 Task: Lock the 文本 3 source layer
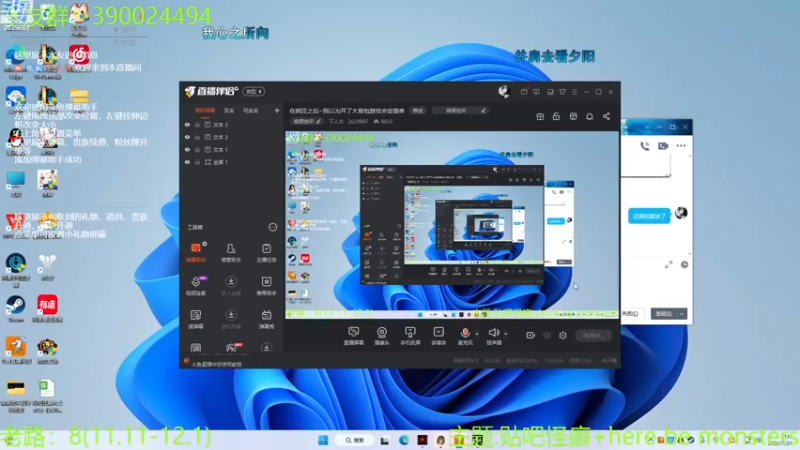coord(197,124)
